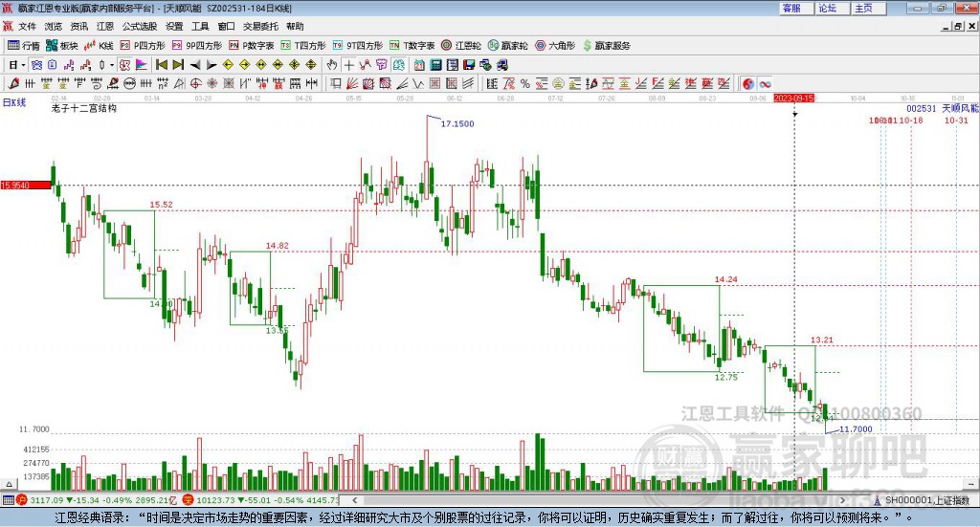Jump to the first bar of the chart
The image size is (980, 527).
(161, 65)
